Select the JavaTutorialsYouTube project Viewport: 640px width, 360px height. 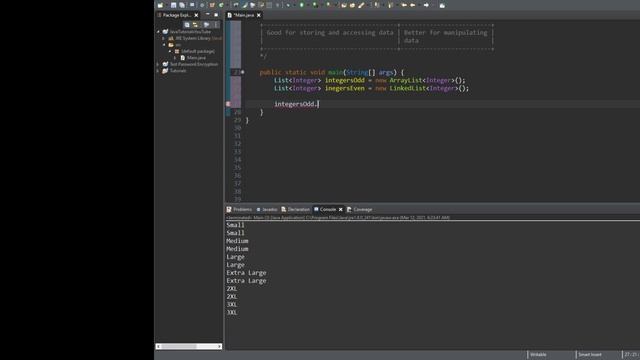click(190, 31)
